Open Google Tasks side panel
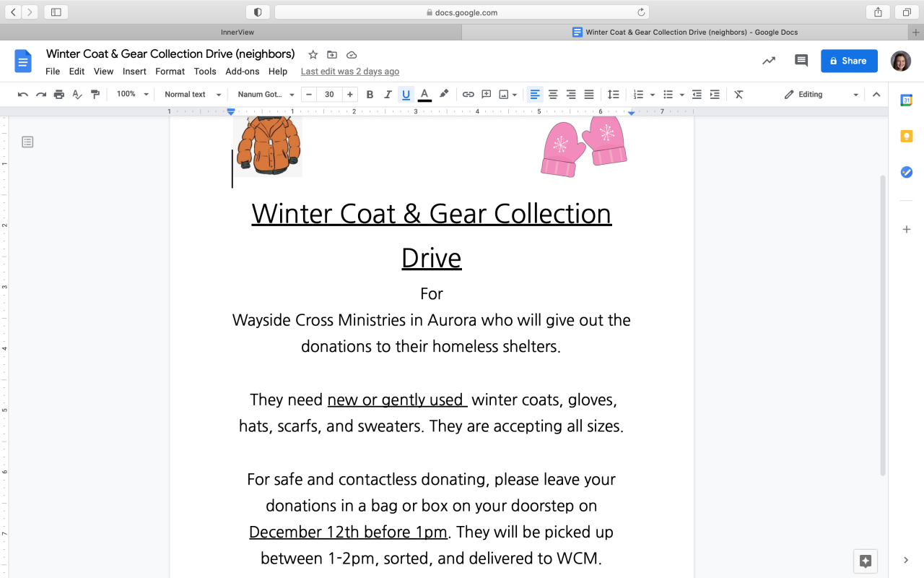Viewport: 924px width, 578px height. pyautogui.click(x=906, y=172)
